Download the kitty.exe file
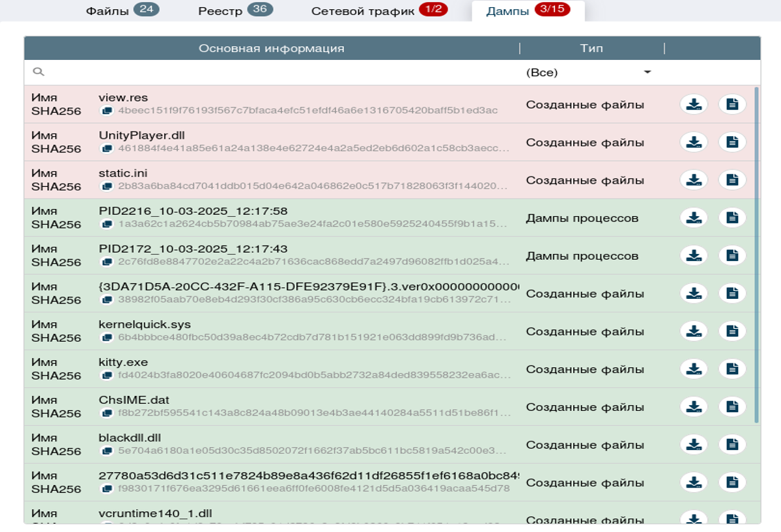 coord(694,369)
